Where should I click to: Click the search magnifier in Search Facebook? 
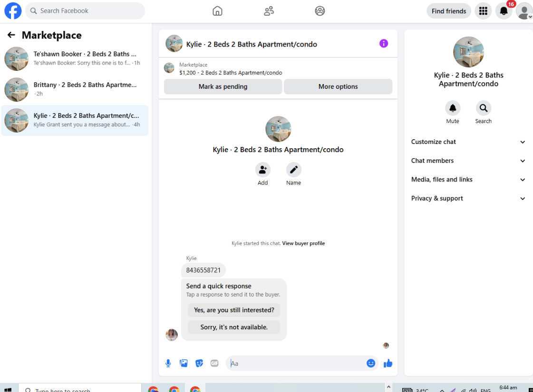click(x=33, y=11)
